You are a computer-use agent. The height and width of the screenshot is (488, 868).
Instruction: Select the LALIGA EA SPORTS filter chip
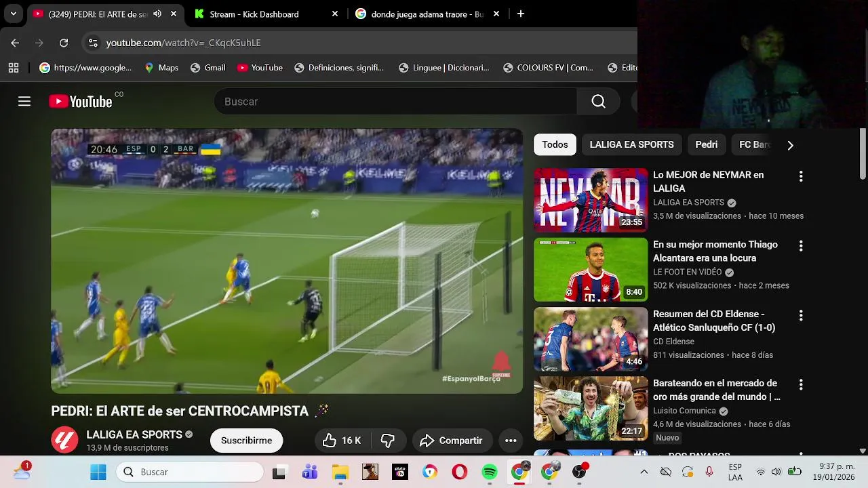[x=631, y=144]
